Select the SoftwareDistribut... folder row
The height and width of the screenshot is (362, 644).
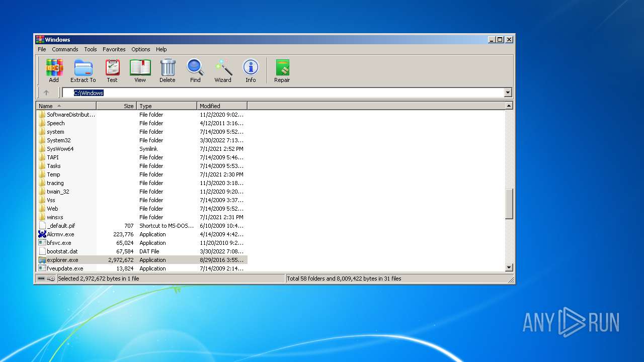[x=141, y=115]
